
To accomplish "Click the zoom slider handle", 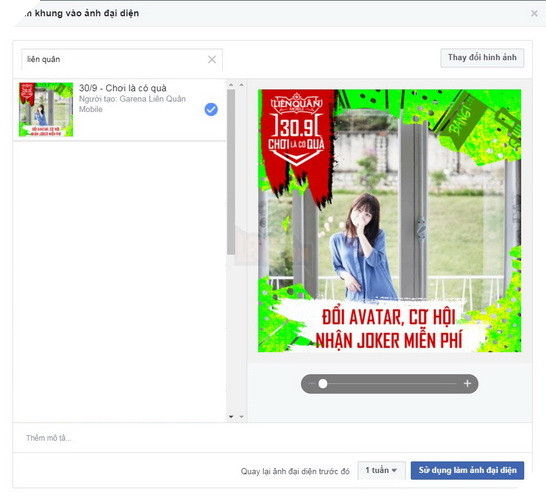I will (323, 383).
